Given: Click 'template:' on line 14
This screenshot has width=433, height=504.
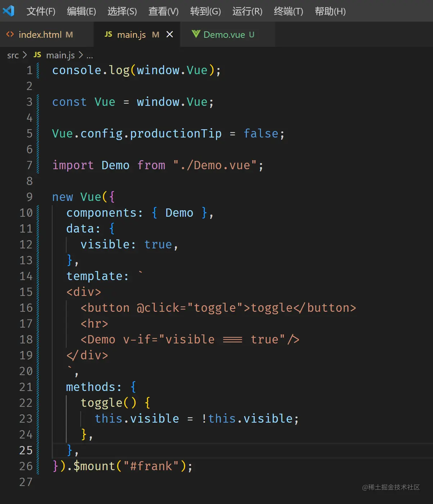Looking at the screenshot, I should point(98,276).
